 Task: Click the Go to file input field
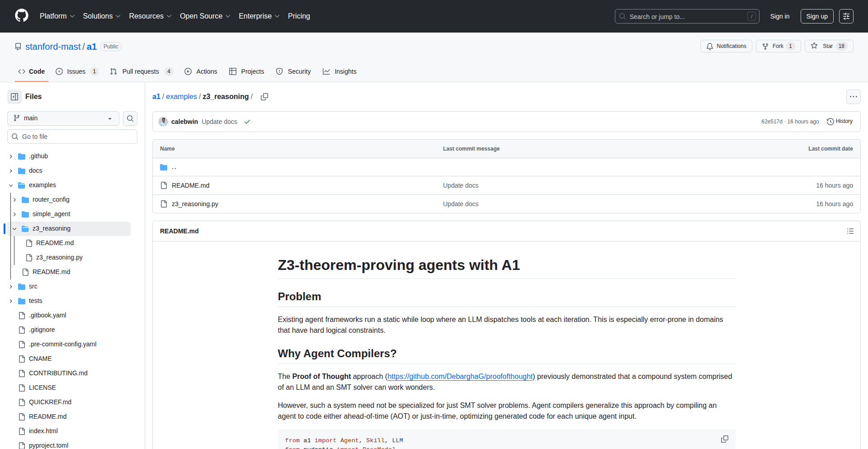pos(72,136)
